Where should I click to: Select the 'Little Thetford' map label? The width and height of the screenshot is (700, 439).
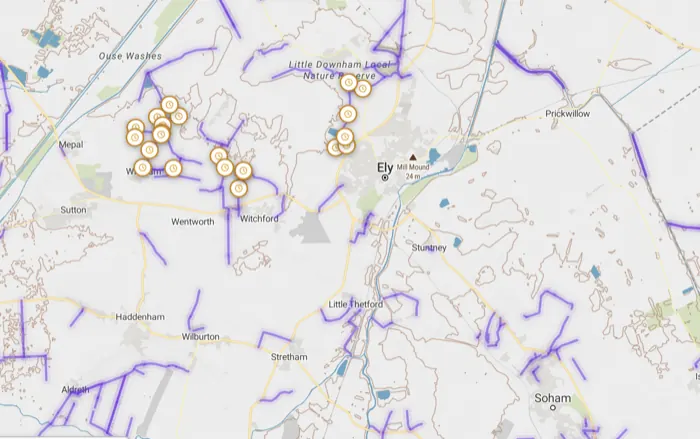355,304
